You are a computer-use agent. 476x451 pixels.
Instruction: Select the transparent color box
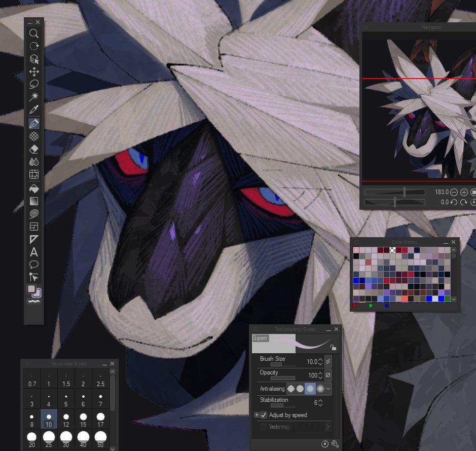click(x=34, y=302)
